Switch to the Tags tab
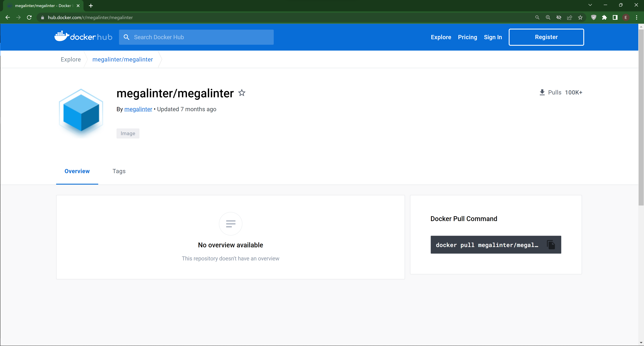Screen dimensions: 644x346 tap(119, 171)
